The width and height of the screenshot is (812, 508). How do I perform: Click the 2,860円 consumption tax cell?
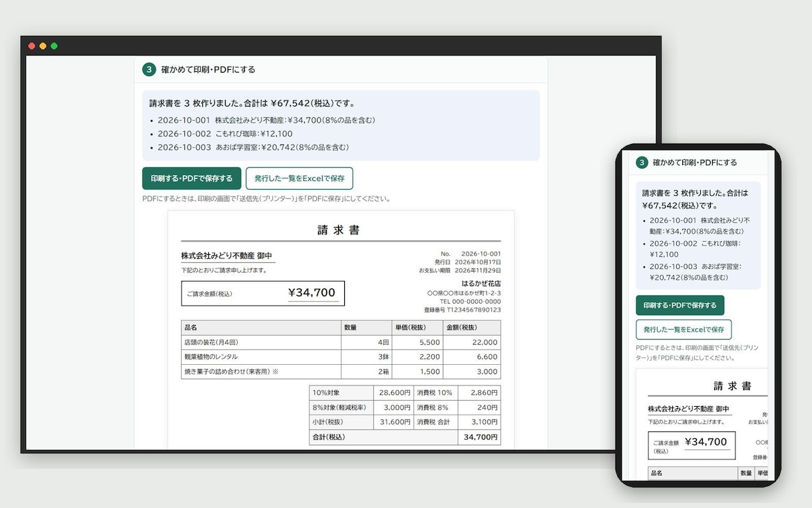[479, 393]
